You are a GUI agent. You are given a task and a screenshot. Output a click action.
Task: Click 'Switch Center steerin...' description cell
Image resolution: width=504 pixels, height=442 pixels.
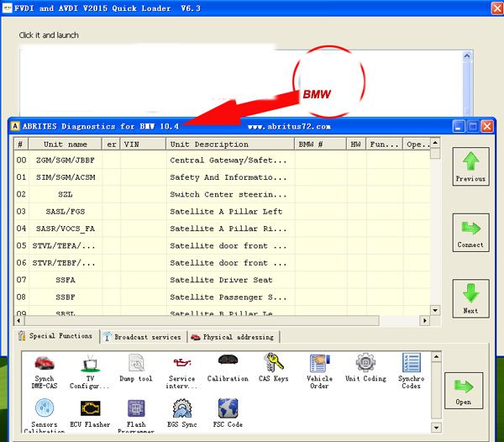tap(230, 194)
